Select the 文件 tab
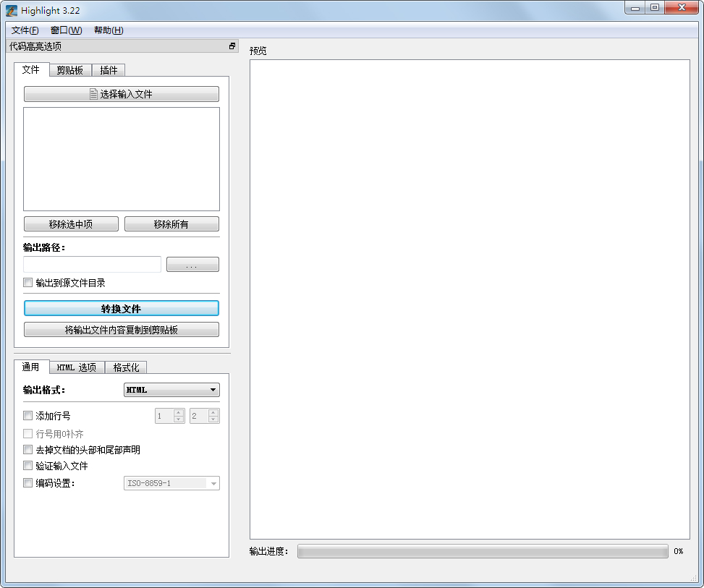Screen dimensions: 704x588 point(31,69)
